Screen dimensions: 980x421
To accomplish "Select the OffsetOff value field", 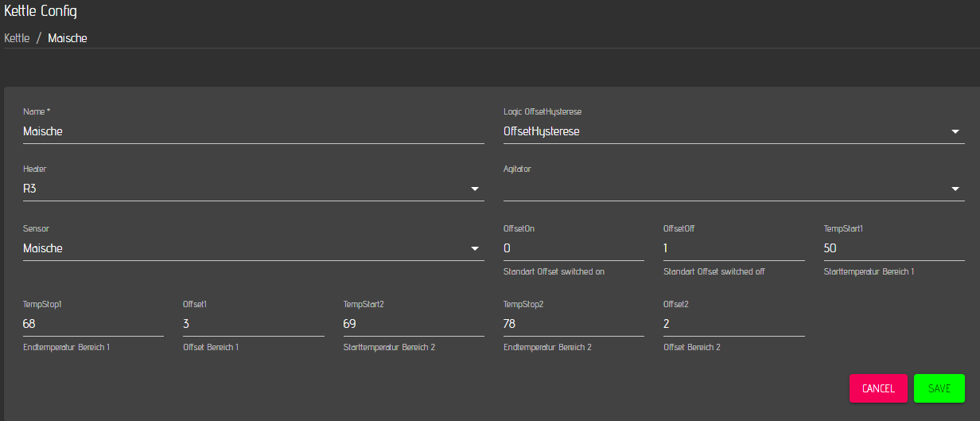I will [x=733, y=248].
